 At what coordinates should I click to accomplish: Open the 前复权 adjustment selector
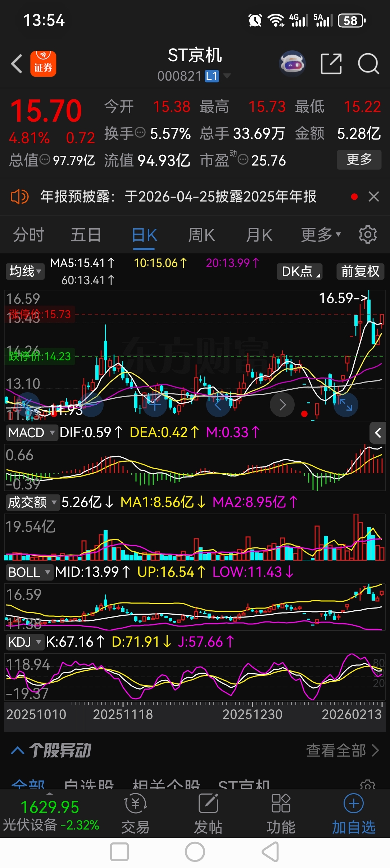point(360,271)
